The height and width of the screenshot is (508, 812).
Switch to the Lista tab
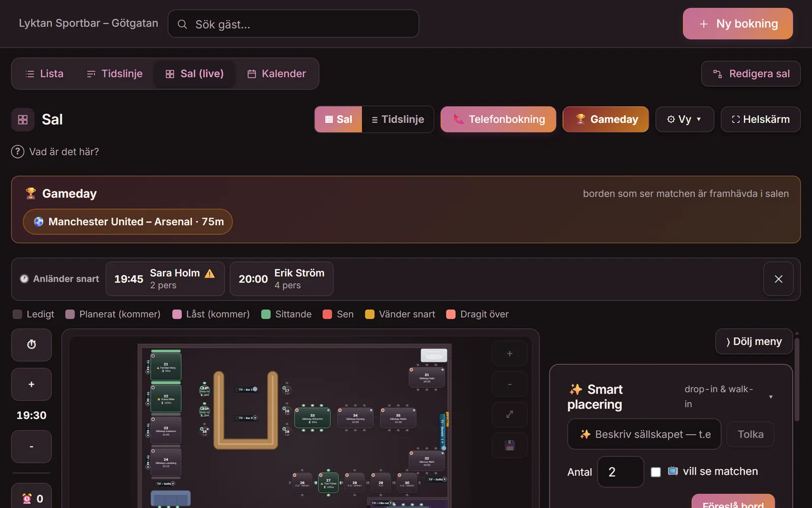[45, 74]
